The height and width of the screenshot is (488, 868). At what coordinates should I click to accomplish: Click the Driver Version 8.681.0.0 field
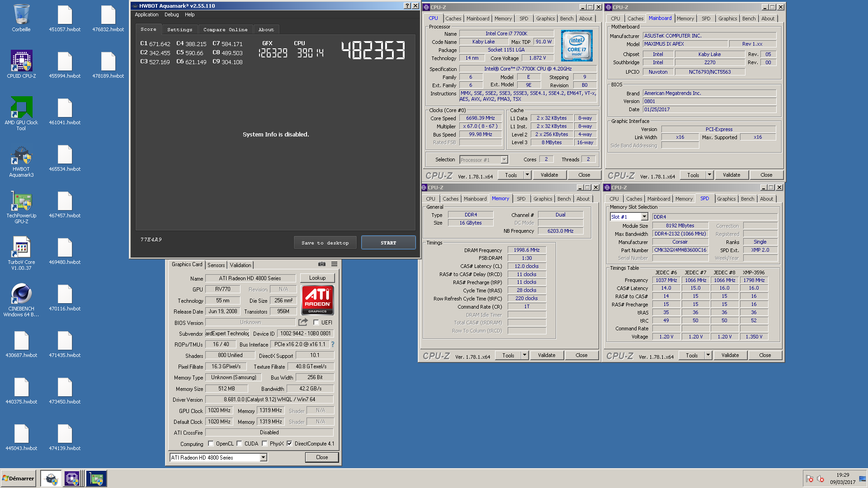point(269,399)
